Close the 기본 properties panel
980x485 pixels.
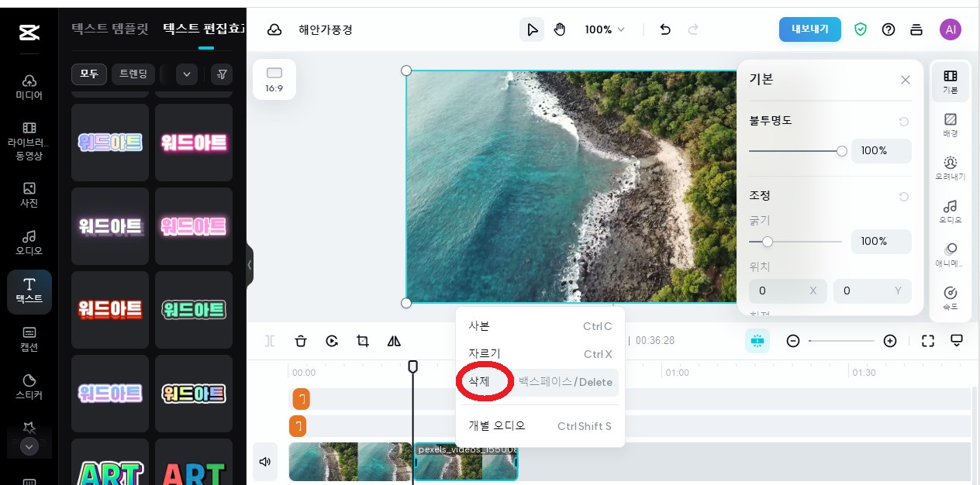point(906,80)
